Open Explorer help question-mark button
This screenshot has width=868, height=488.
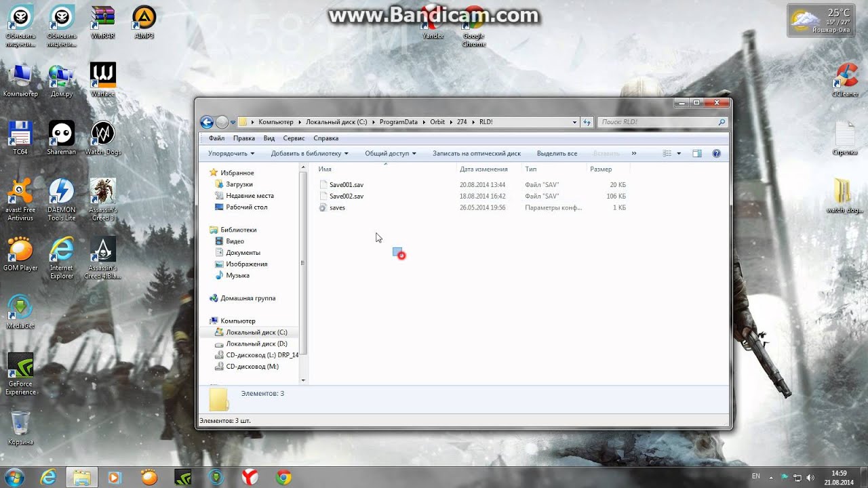click(x=716, y=154)
